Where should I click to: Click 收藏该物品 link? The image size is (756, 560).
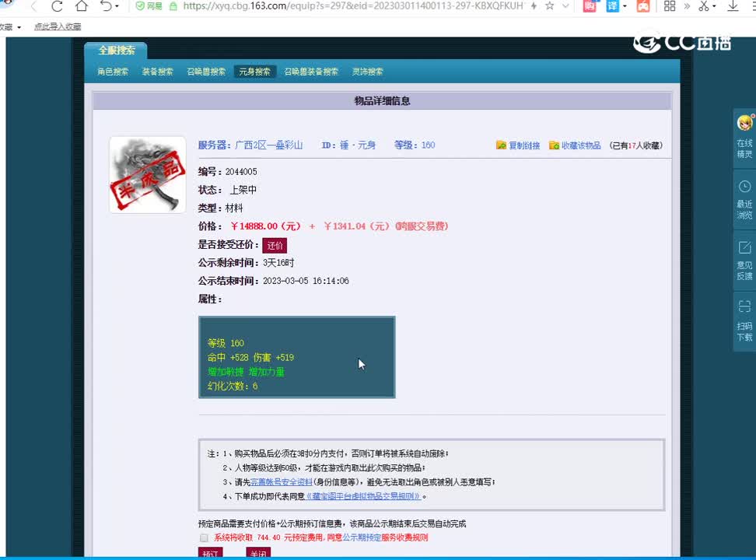581,145
